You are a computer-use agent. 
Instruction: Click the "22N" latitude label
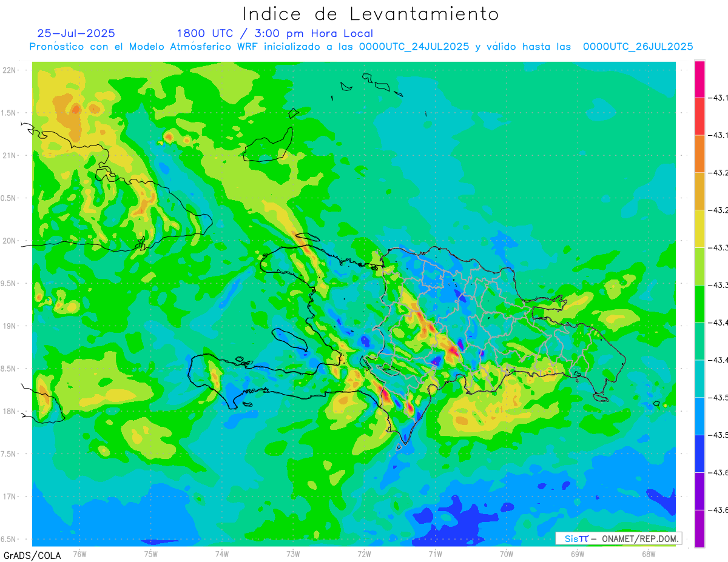tap(8, 70)
